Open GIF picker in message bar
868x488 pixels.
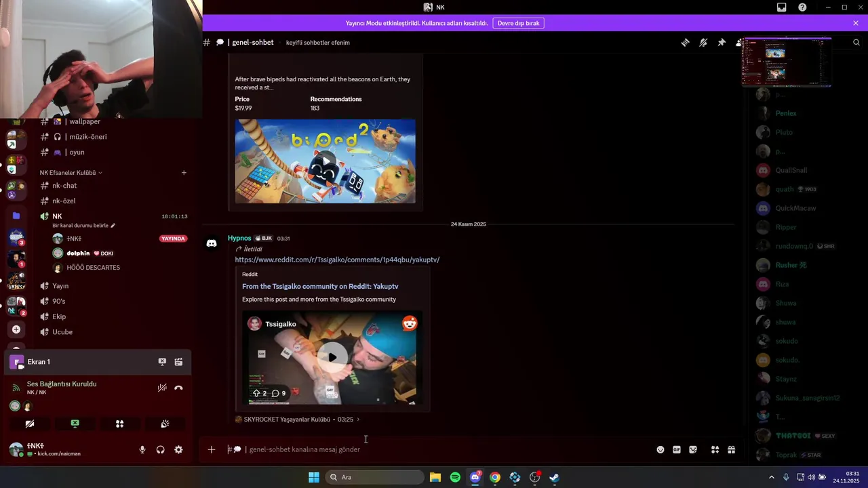pyautogui.click(x=677, y=449)
